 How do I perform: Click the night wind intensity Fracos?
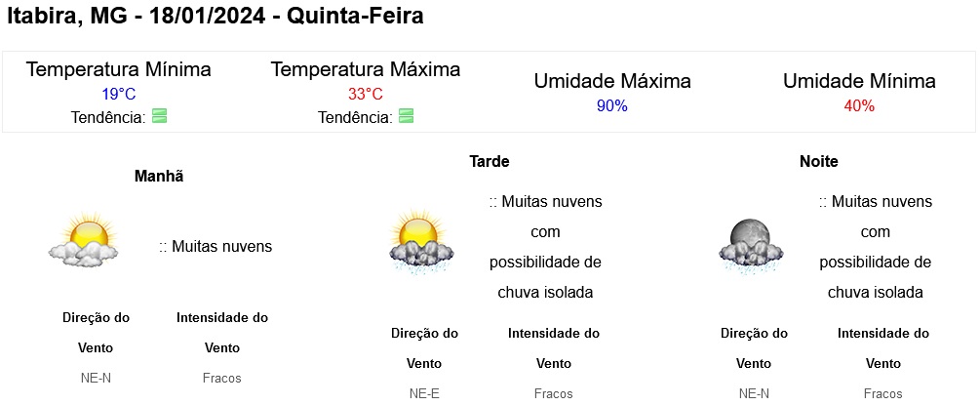[883, 393]
